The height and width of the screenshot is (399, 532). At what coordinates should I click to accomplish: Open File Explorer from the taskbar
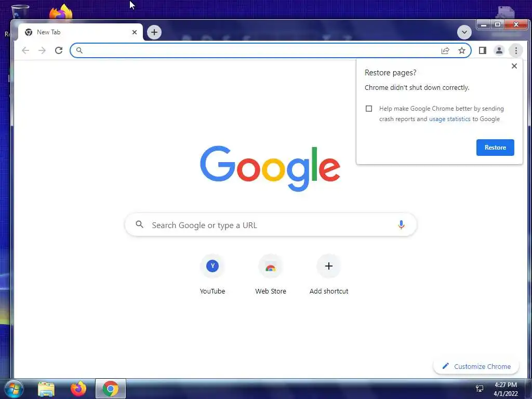46,389
